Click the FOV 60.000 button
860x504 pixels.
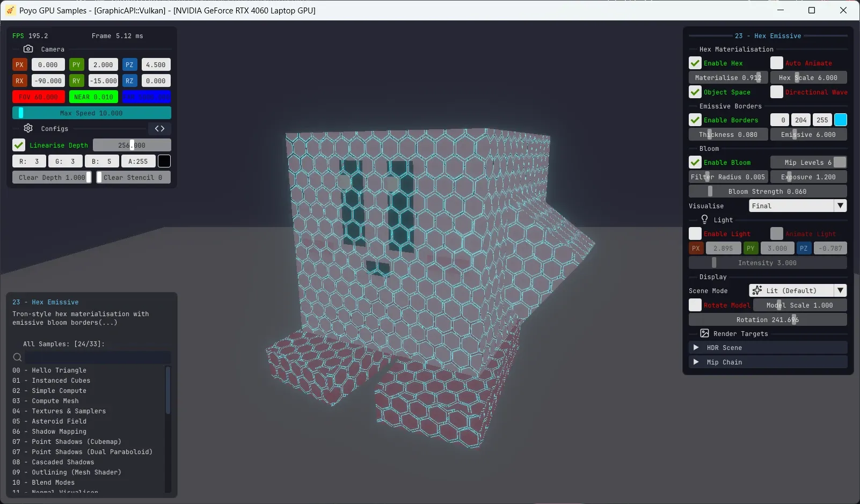pos(38,97)
